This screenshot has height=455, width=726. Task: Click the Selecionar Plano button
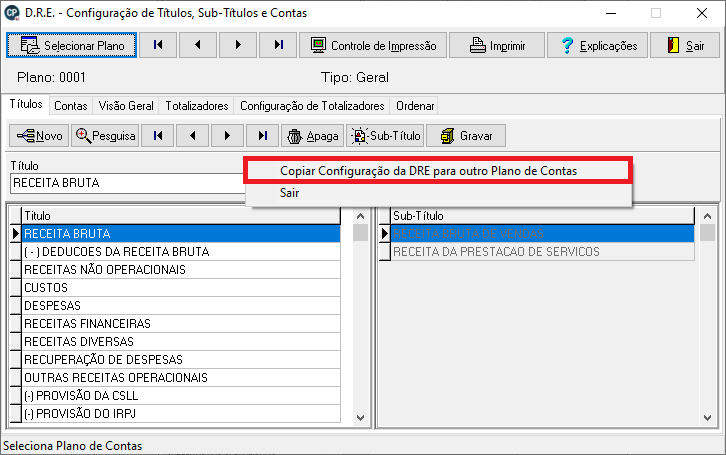[x=71, y=45]
